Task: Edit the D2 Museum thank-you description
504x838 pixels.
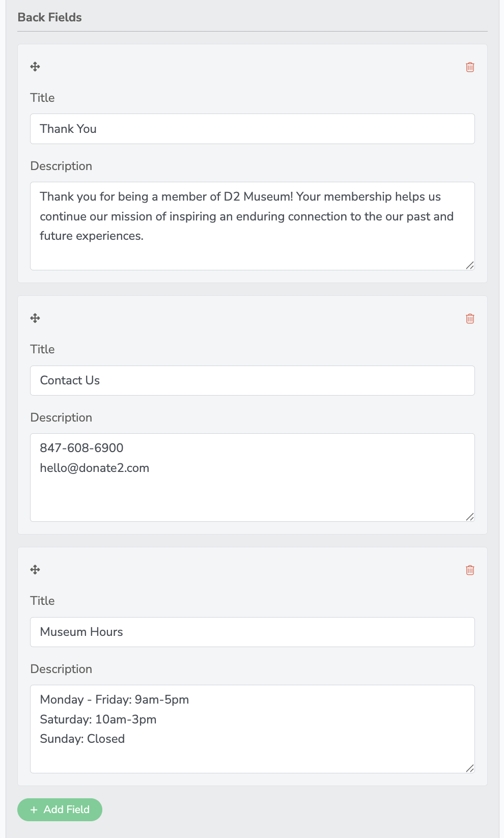Action: point(253,226)
